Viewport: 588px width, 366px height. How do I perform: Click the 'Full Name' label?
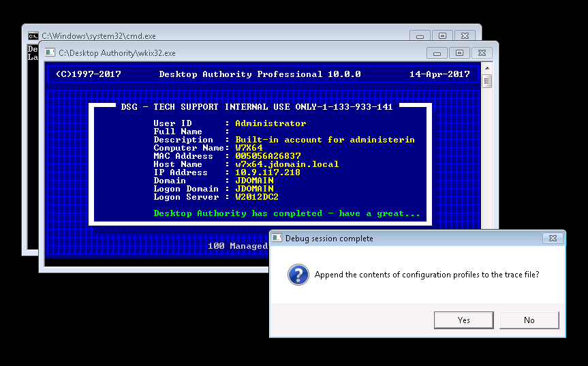[x=178, y=132]
